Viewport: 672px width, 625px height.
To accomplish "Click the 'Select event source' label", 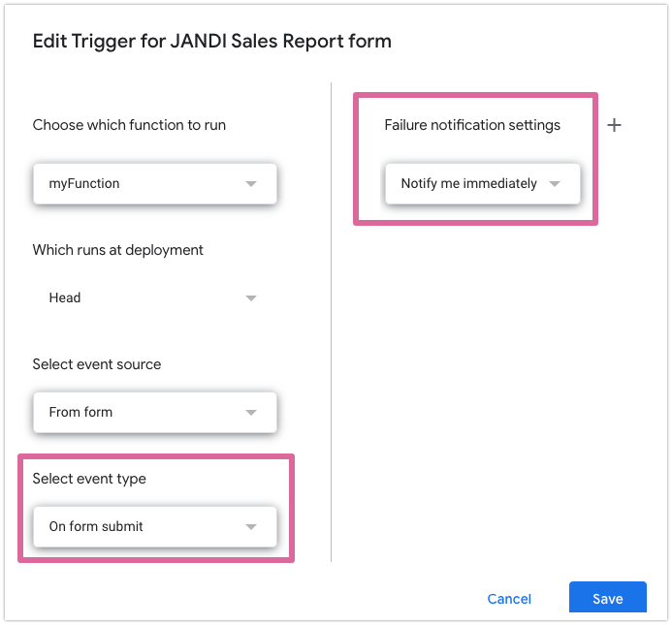I will tap(97, 364).
